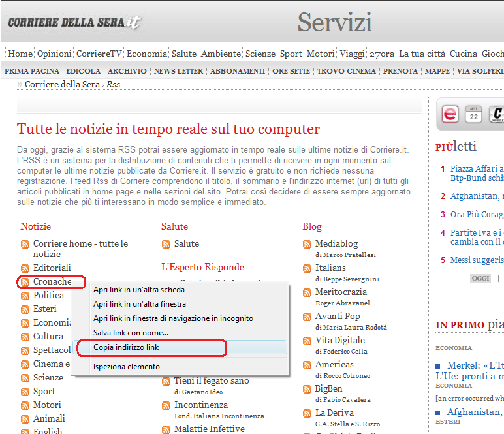Click 'Corriere della Sera' breadcrumb link

coord(63,84)
